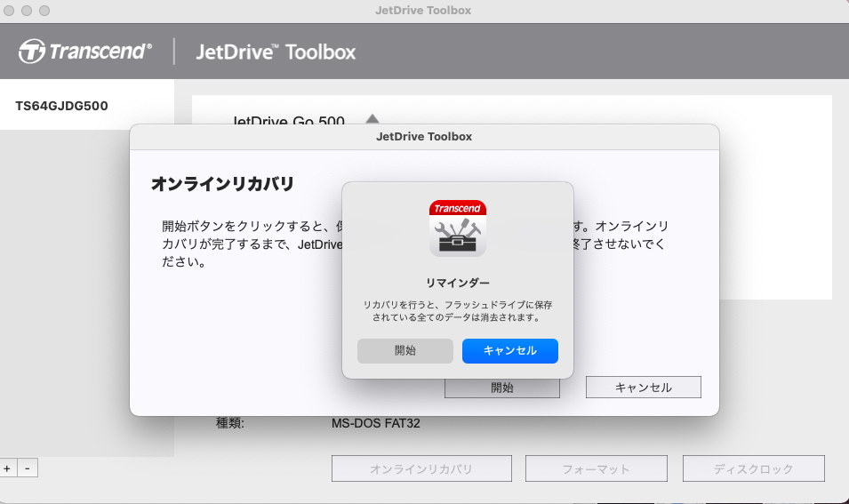Click the JetDrive Go 500 device name
This screenshot has width=849, height=504.
click(289, 120)
